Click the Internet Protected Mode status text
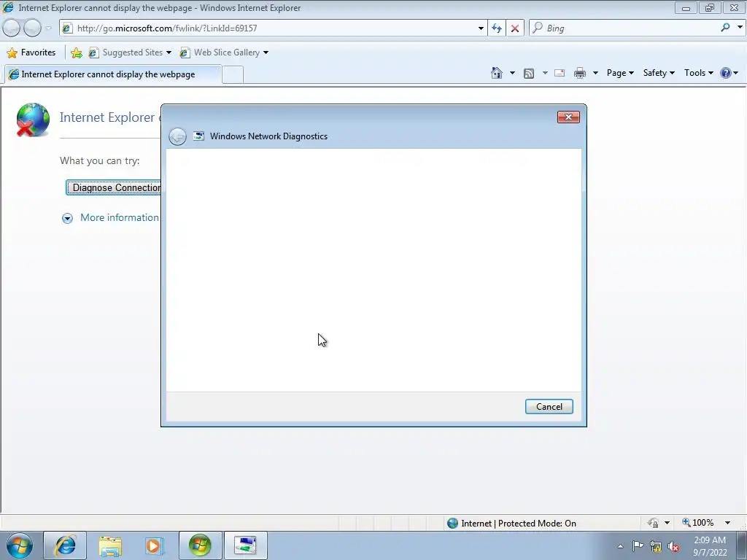The width and height of the screenshot is (747, 560). 519,524
